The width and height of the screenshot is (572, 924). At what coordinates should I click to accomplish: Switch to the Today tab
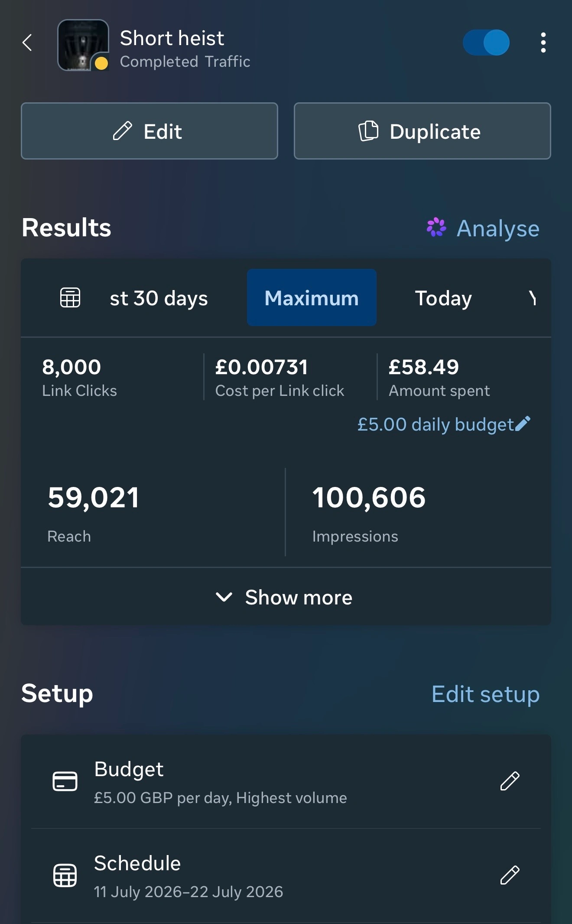pyautogui.click(x=443, y=298)
